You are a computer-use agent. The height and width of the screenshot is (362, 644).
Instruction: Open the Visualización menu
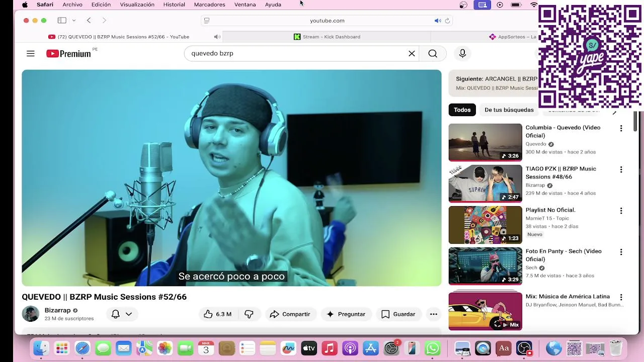(137, 5)
